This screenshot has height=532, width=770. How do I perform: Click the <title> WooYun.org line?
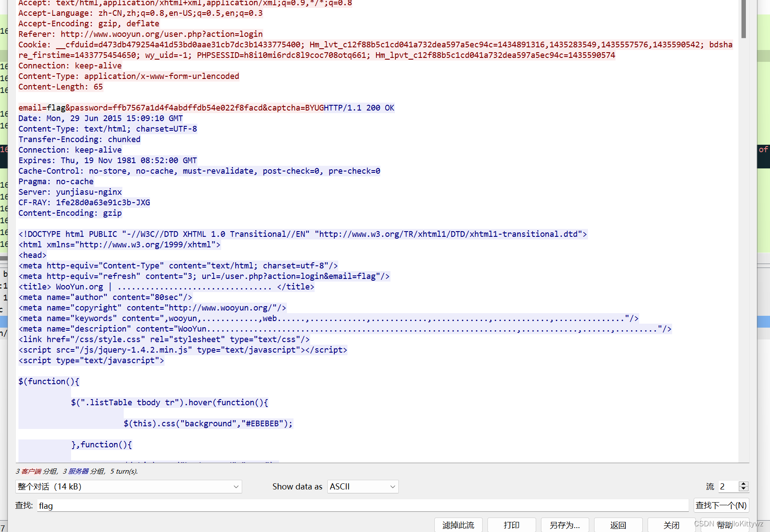pos(166,287)
